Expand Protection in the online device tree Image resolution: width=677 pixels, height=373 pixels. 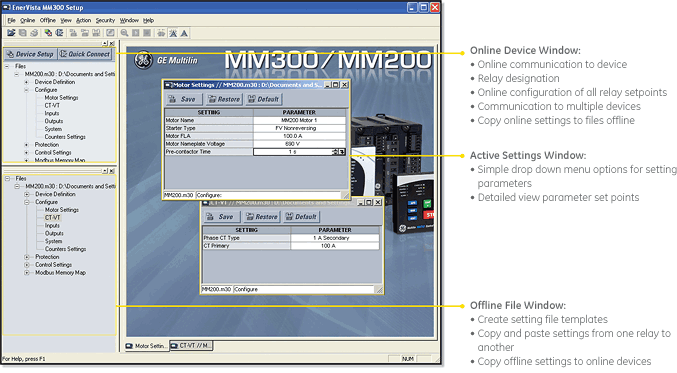[27, 145]
